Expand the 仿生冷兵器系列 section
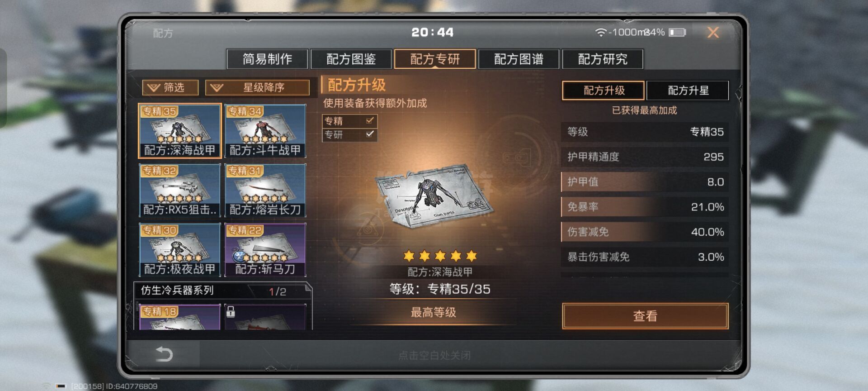This screenshot has width=868, height=391. point(223,291)
